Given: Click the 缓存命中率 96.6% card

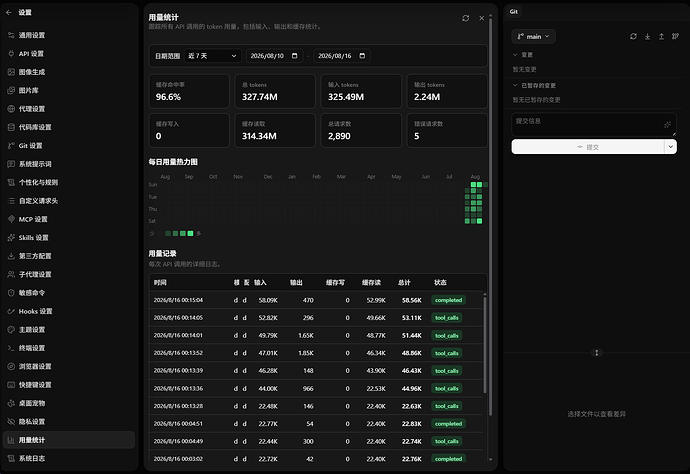Looking at the screenshot, I should coord(189,91).
